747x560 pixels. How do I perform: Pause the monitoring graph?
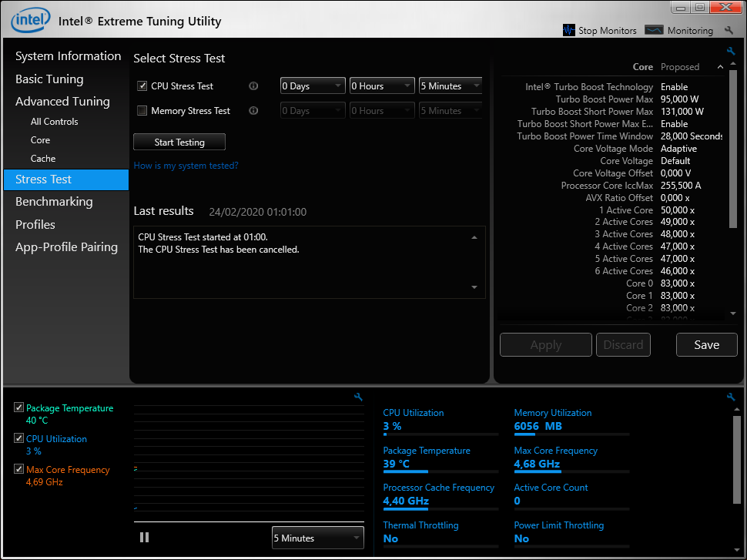tap(144, 538)
